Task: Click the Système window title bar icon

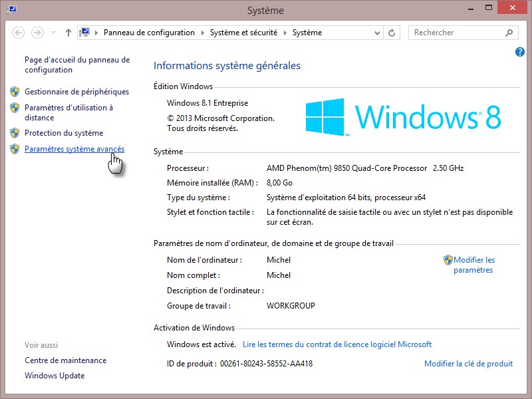Action: [x=12, y=9]
